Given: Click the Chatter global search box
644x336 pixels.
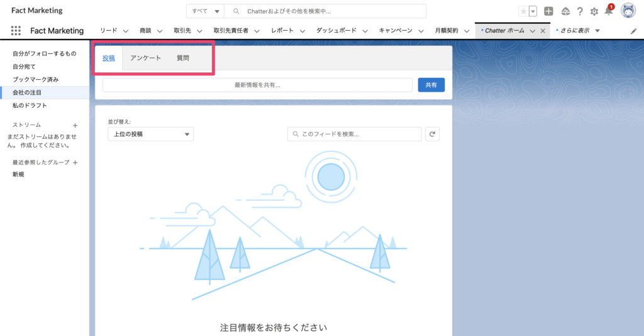Looking at the screenshot, I should point(325,11).
